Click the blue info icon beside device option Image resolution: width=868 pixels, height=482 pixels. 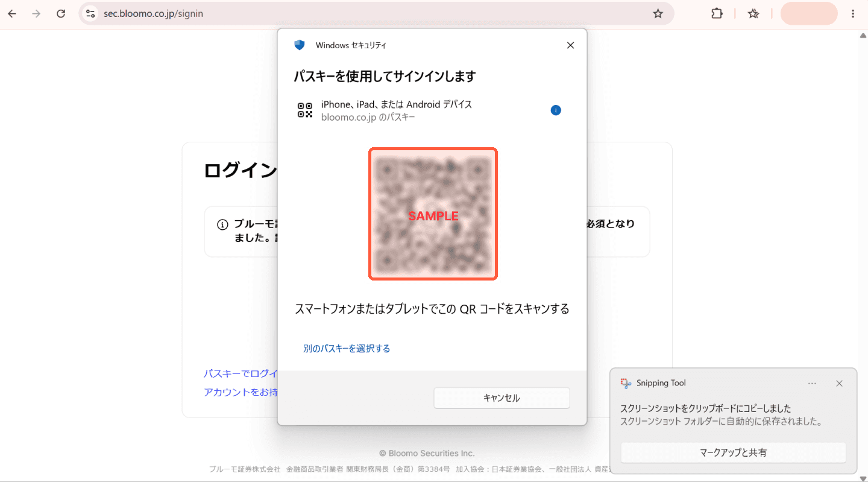[x=556, y=110]
